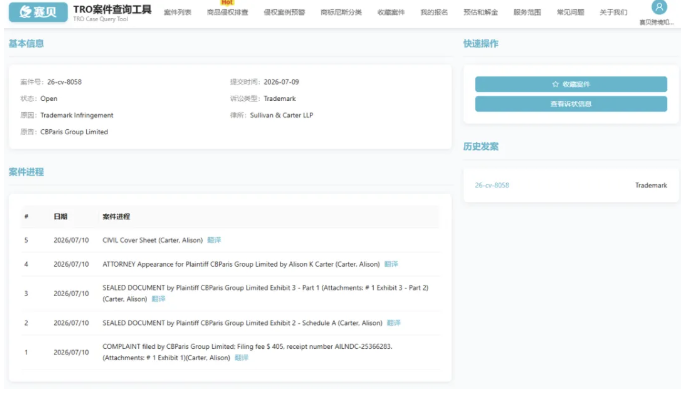Open 关于我们 page
The image size is (688, 395).
tap(613, 12)
